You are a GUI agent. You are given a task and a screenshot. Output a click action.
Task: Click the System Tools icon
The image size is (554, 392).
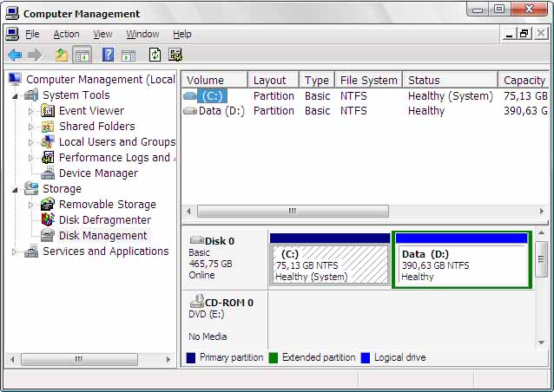31,95
